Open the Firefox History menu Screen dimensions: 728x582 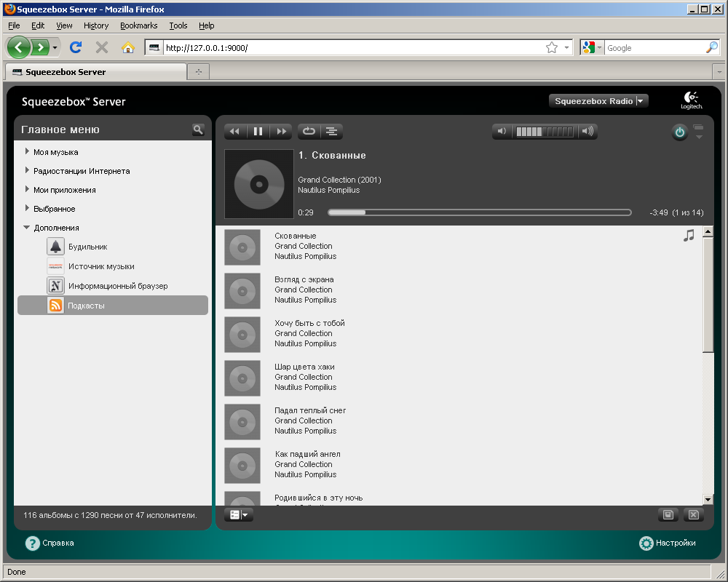coord(96,25)
